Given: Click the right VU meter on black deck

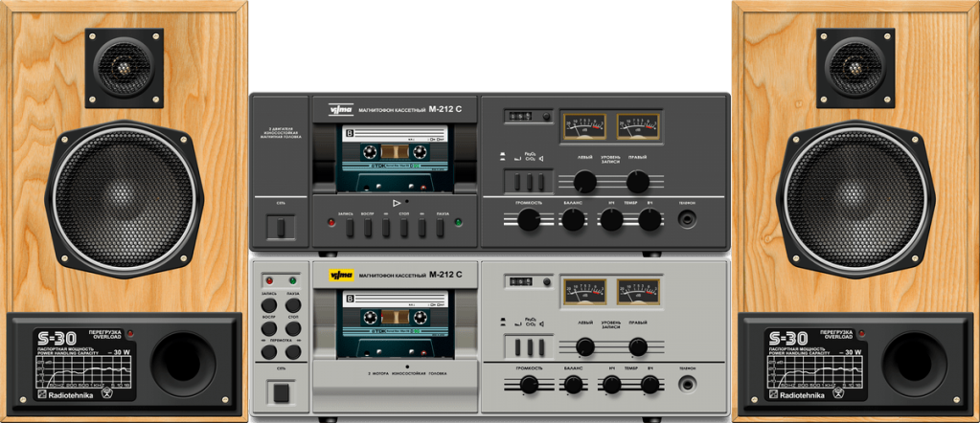Looking at the screenshot, I should [638, 126].
